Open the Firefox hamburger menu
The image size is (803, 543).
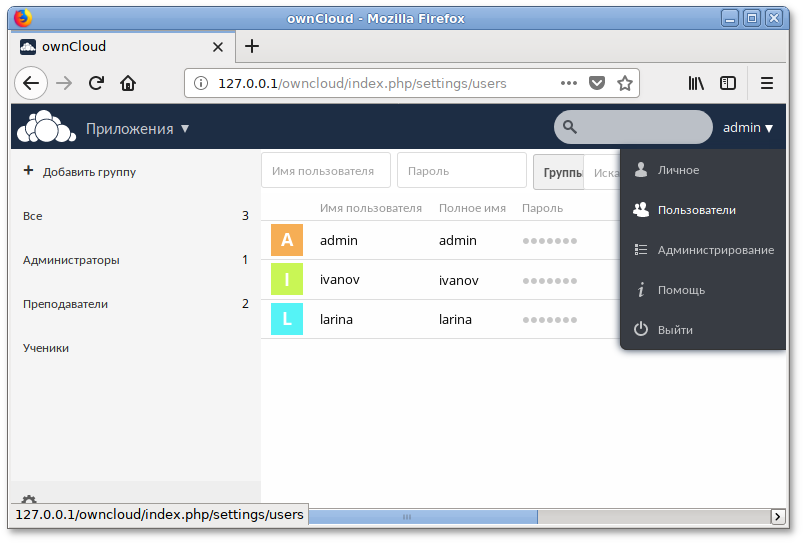767,83
